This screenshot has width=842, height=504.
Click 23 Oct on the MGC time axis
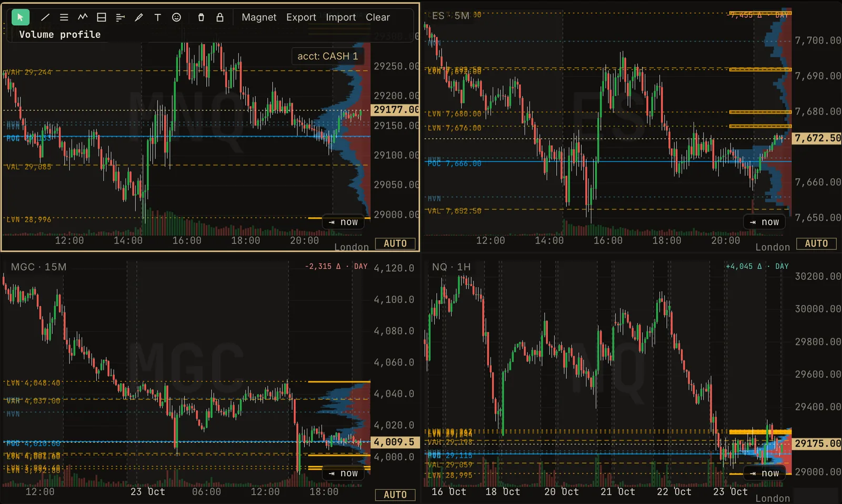click(x=148, y=491)
